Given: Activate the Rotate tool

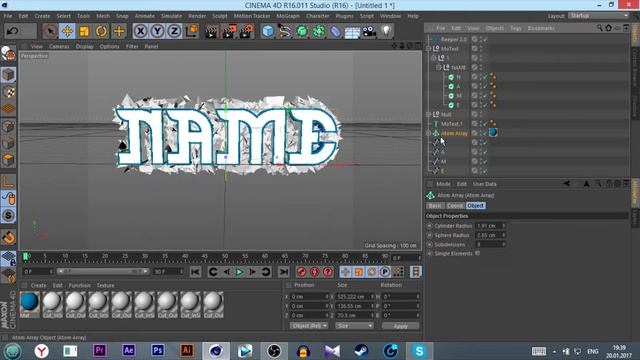Looking at the screenshot, I should [x=102, y=31].
